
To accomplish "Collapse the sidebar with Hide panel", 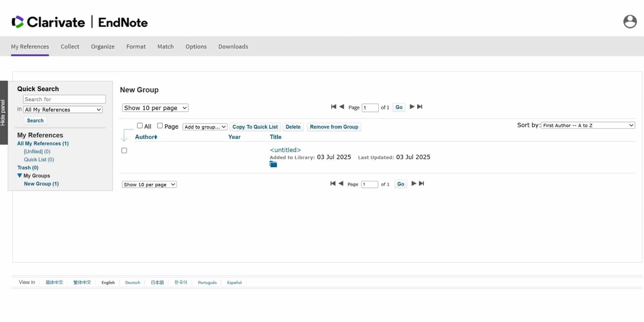I will tap(3, 113).
